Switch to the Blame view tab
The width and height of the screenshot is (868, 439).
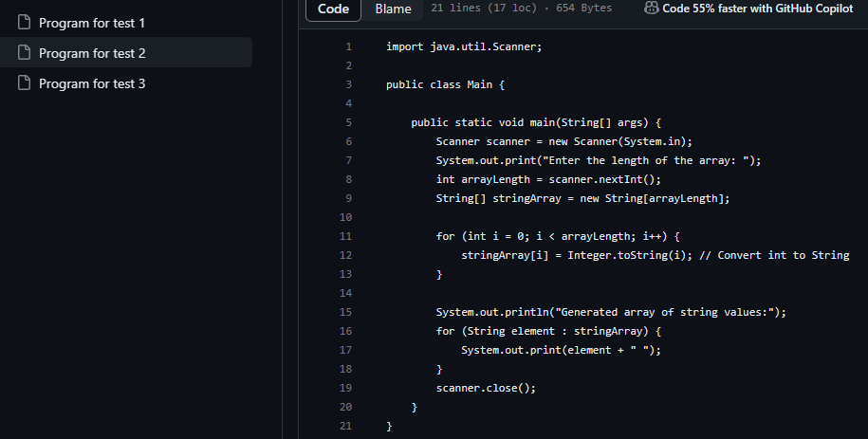pos(393,9)
